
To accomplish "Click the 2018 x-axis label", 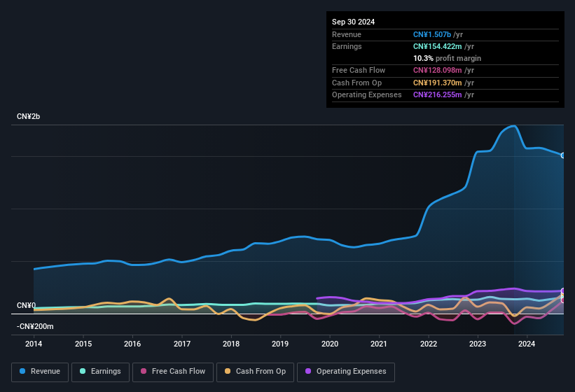I will click(231, 344).
